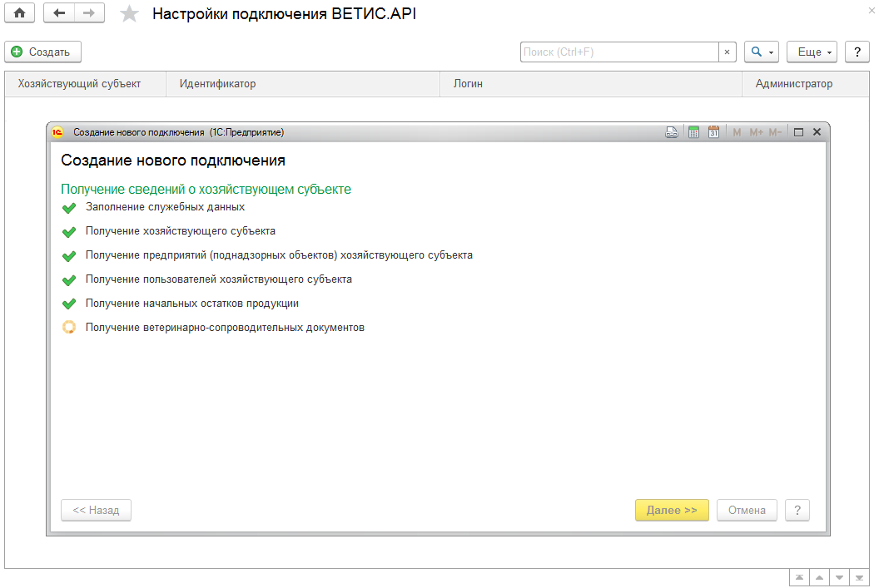Go to the home page icon

tap(20, 12)
